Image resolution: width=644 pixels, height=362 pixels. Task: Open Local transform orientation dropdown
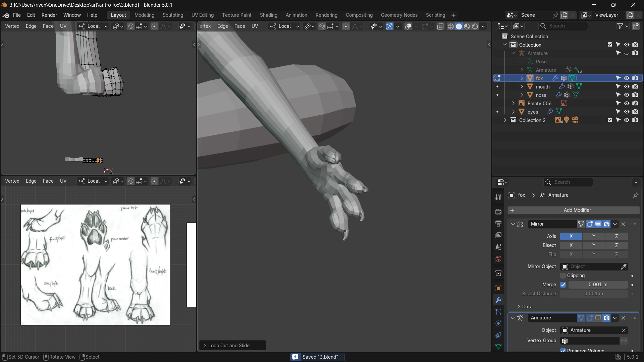(285, 26)
